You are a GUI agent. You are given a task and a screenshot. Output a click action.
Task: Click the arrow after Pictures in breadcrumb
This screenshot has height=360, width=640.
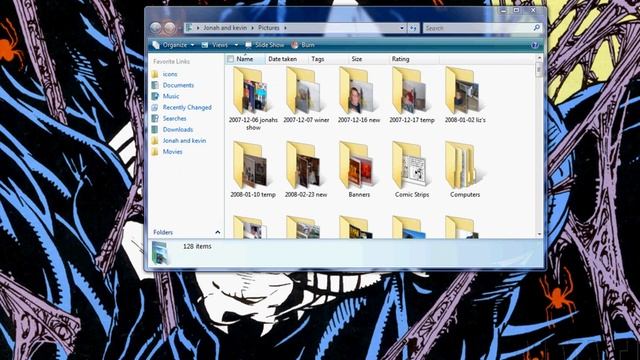click(285, 28)
